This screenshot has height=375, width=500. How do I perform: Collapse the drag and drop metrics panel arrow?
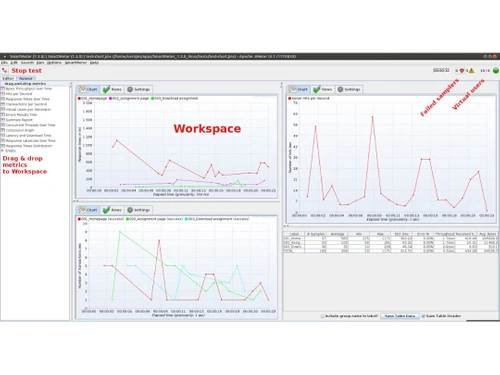point(70,84)
